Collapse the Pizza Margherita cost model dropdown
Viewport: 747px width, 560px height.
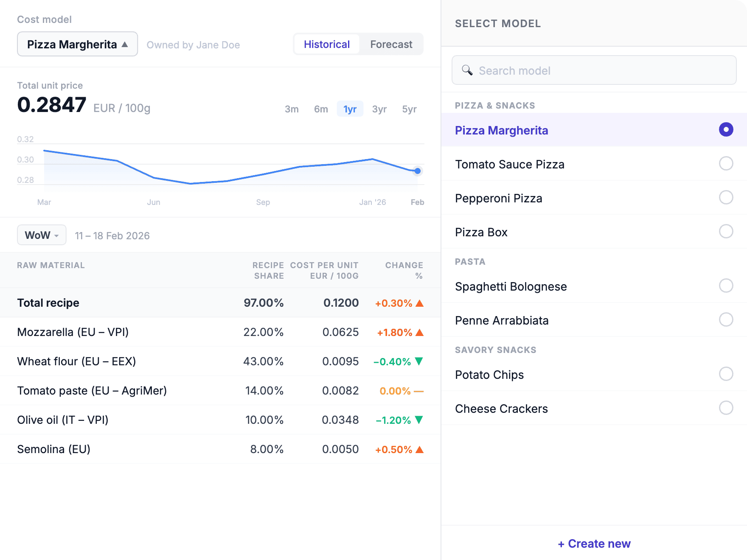pyautogui.click(x=77, y=44)
